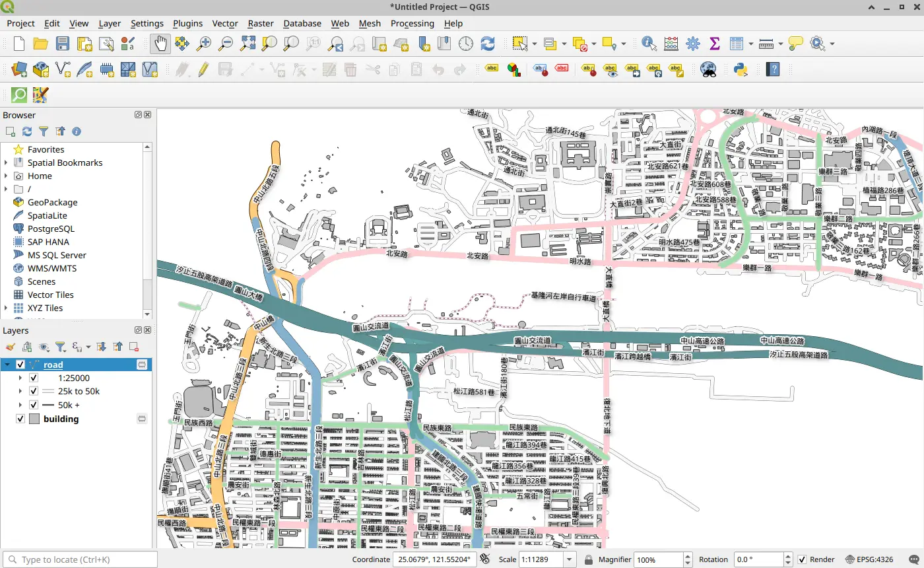Expand the 50k + legend rule

tap(20, 405)
